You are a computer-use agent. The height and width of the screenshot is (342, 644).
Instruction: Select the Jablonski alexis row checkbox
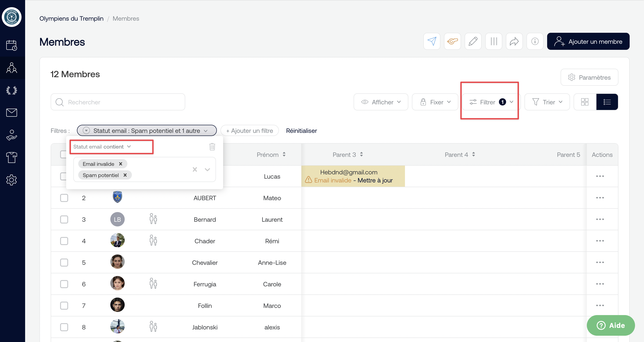tap(64, 327)
